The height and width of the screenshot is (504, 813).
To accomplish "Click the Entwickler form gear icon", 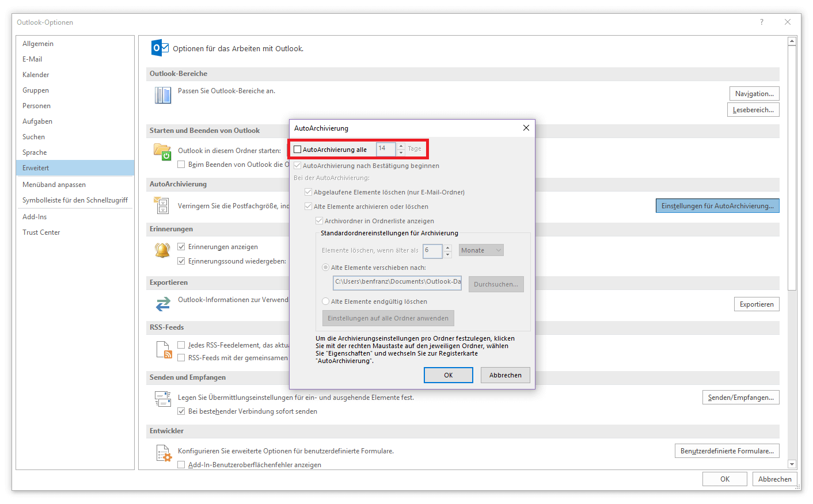I will point(164,453).
